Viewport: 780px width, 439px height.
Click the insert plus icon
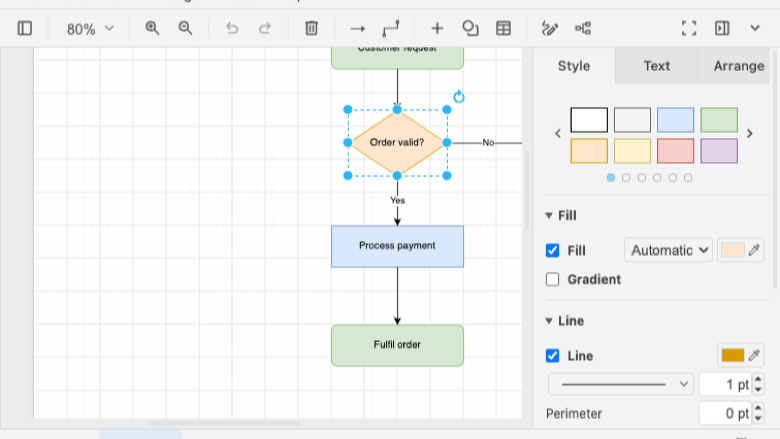click(x=437, y=28)
